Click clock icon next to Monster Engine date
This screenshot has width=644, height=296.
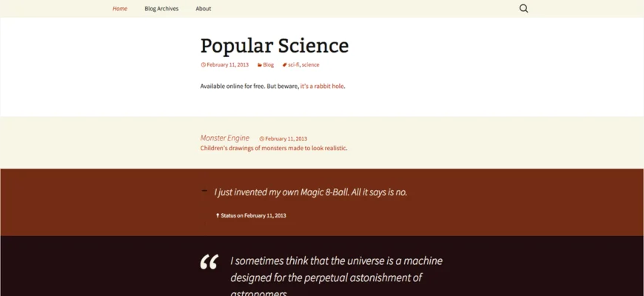coord(261,139)
